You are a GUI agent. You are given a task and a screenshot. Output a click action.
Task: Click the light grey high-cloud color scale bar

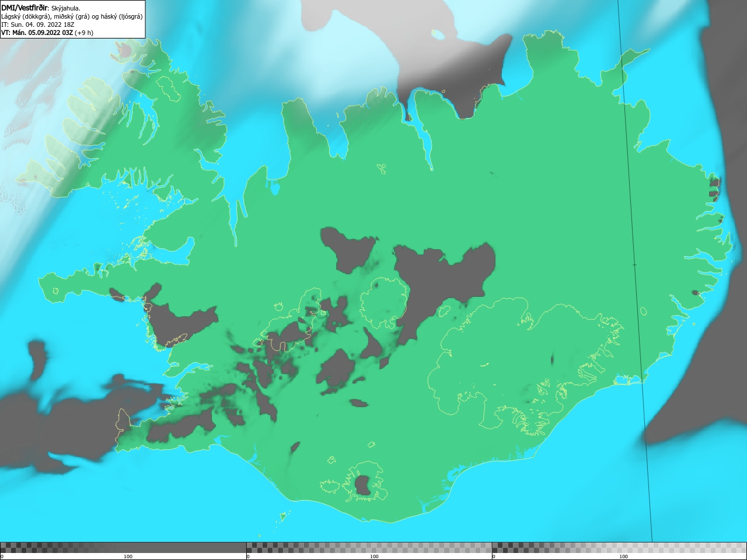coord(619,548)
